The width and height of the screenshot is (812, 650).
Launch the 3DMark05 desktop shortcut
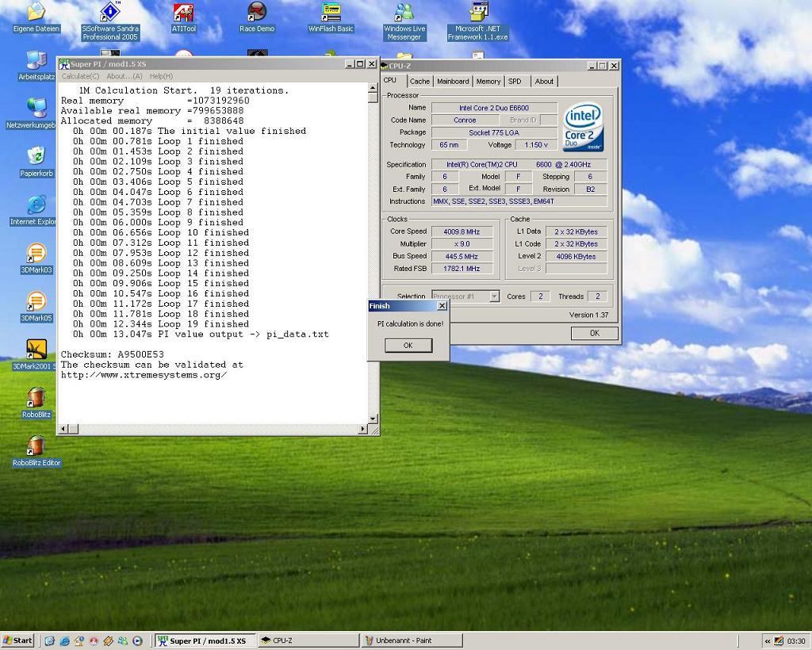click(x=36, y=307)
